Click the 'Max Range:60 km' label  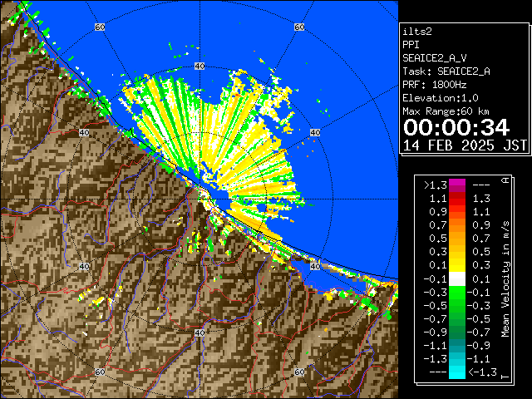click(446, 111)
